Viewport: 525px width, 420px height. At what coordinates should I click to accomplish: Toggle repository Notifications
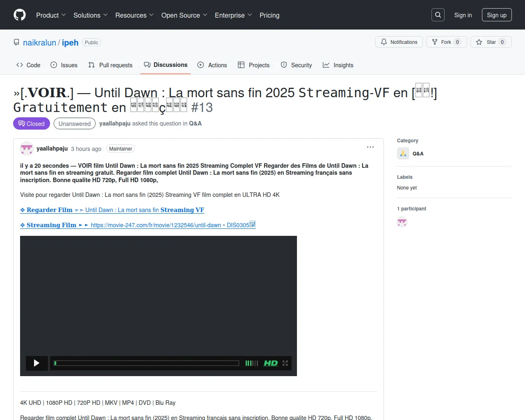(399, 42)
